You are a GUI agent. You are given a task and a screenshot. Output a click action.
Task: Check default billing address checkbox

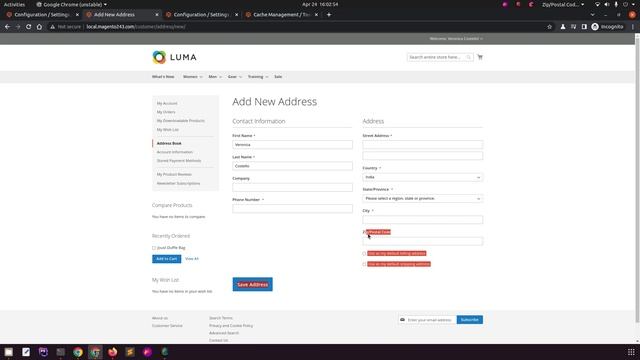coord(364,253)
